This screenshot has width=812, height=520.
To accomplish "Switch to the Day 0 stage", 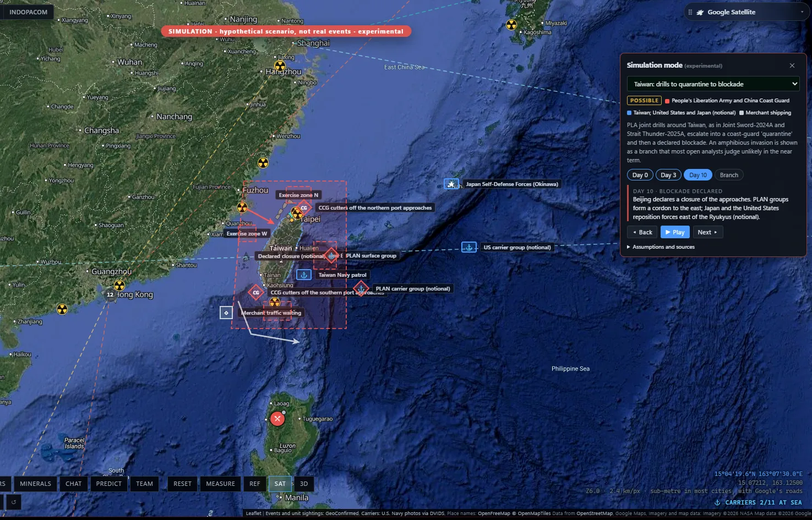I will coord(640,175).
